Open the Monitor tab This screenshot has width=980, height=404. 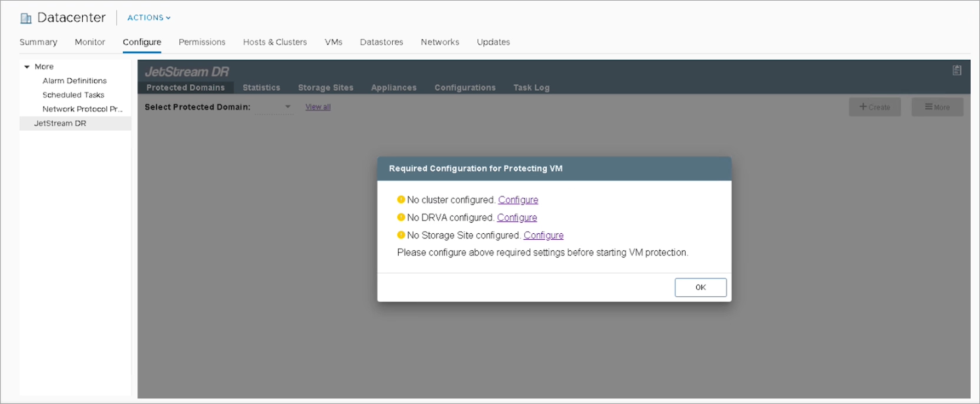[90, 42]
